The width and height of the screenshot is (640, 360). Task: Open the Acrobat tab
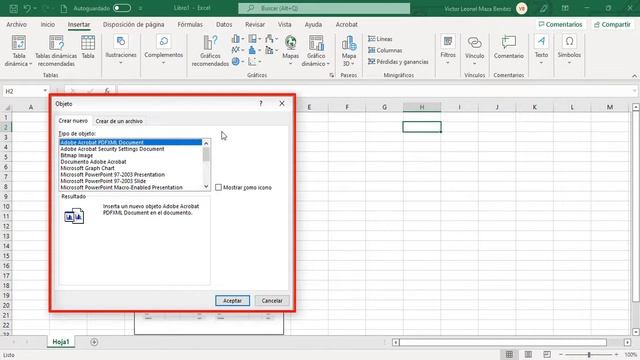pos(347,24)
